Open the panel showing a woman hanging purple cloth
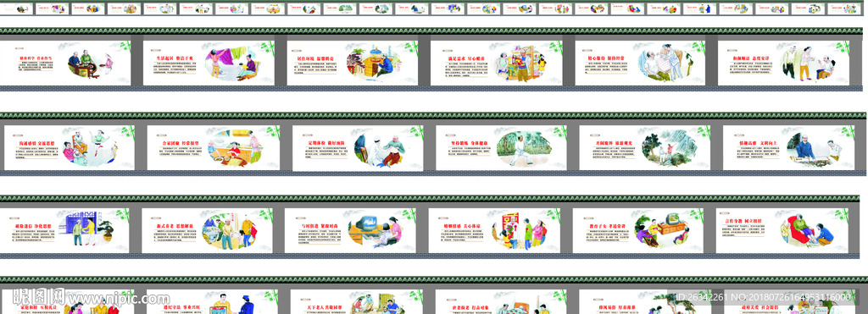Viewport: 868px width, 314px height. coord(209,63)
